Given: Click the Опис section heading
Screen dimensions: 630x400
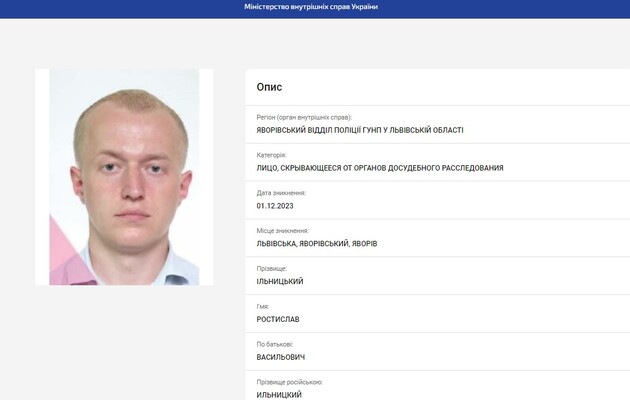Looking at the screenshot, I should [269, 87].
